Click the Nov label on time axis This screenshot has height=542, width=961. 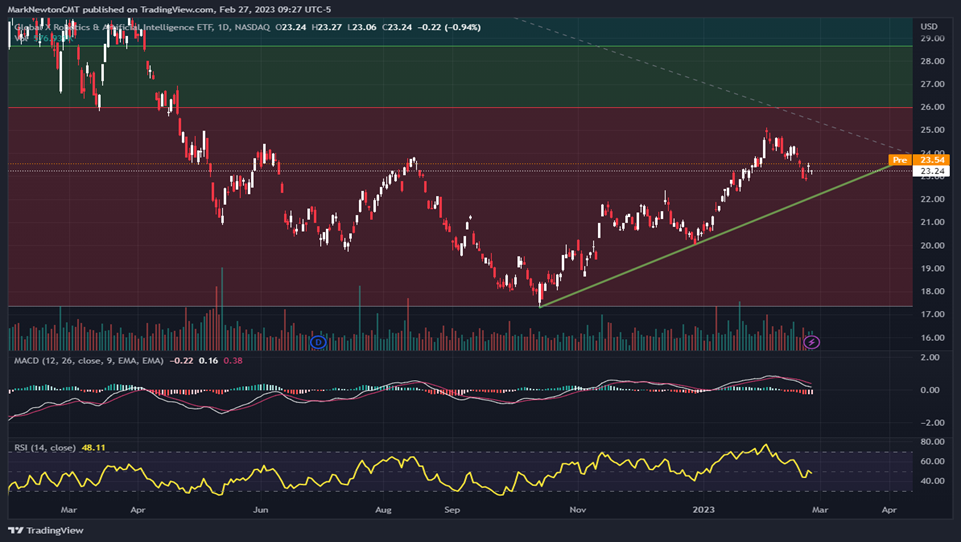point(577,510)
